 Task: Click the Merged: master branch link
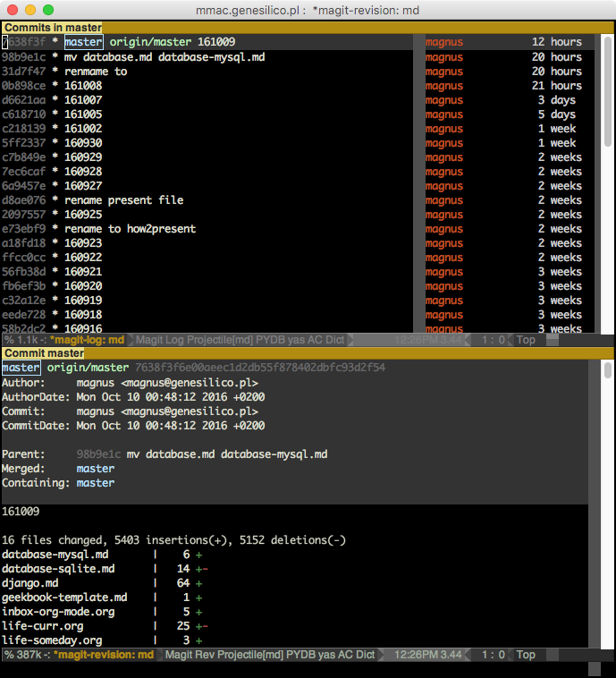[x=96, y=469]
